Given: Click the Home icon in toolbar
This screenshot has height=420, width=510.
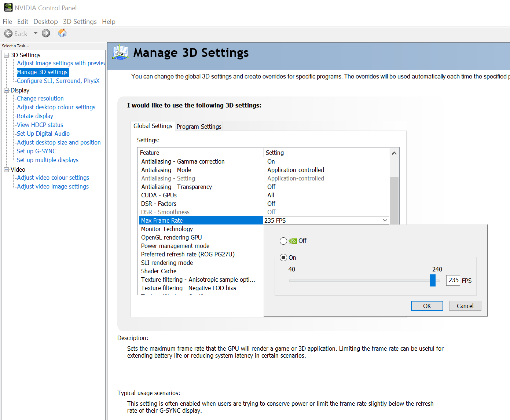Looking at the screenshot, I should click(x=62, y=33).
